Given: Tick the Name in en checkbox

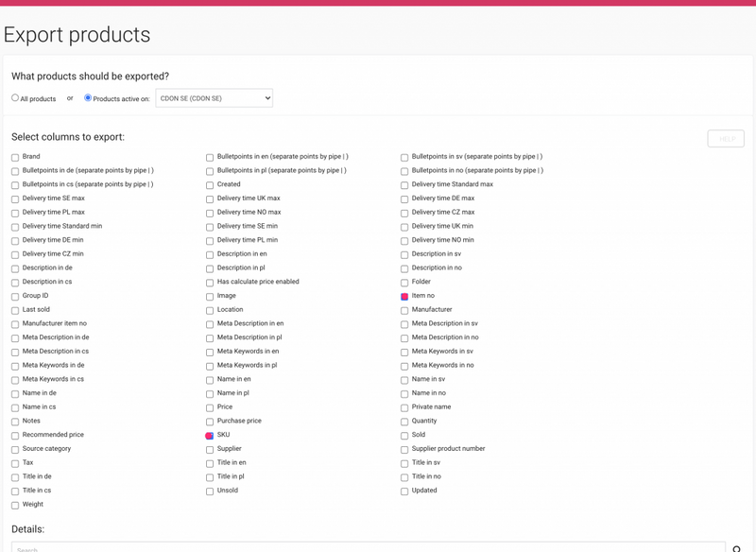Looking at the screenshot, I should point(210,380).
